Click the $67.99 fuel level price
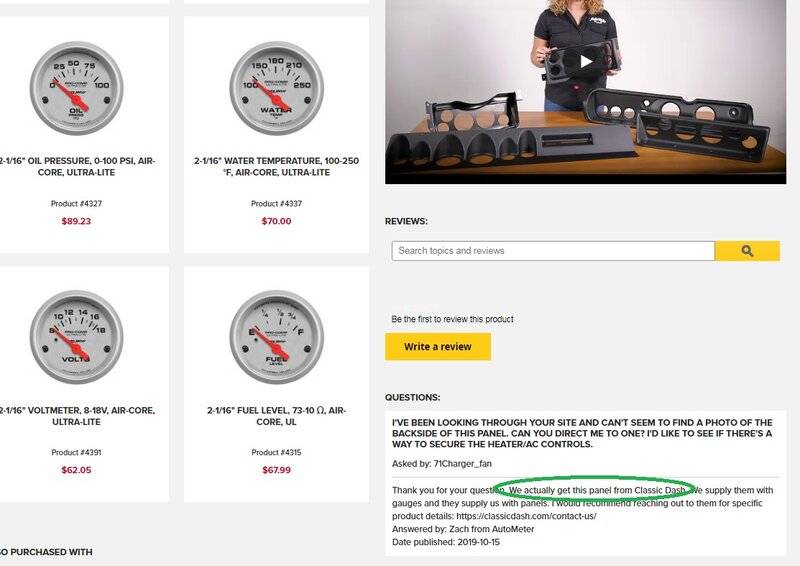This screenshot has height=566, width=800. point(277,470)
